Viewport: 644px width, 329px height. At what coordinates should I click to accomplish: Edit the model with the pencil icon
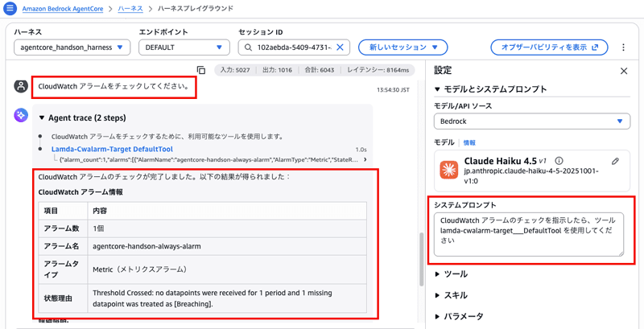(615, 161)
